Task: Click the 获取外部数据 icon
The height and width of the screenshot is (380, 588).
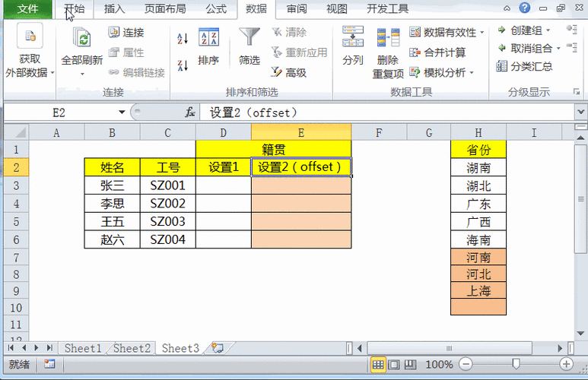Action: pyautogui.click(x=30, y=36)
